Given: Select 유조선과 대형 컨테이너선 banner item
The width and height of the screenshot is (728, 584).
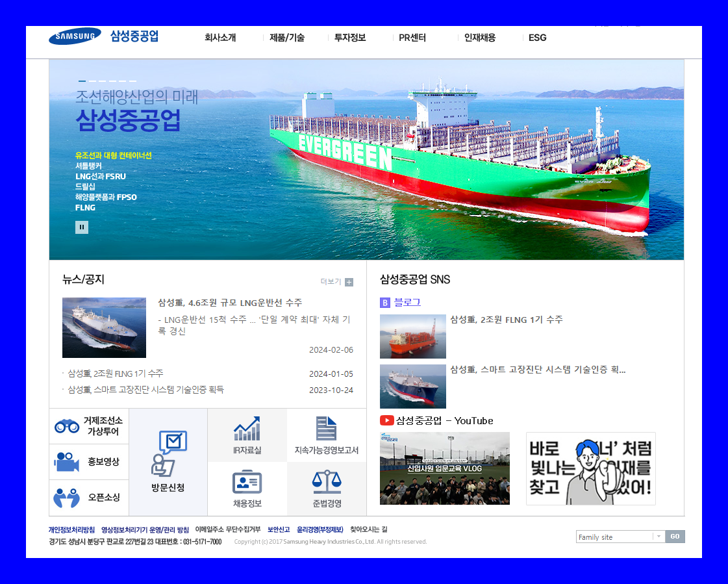Looking at the screenshot, I should [113, 155].
